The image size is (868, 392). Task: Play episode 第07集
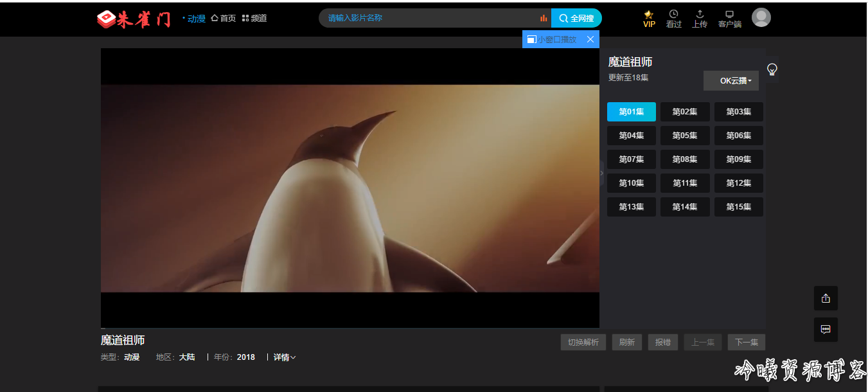click(x=632, y=159)
